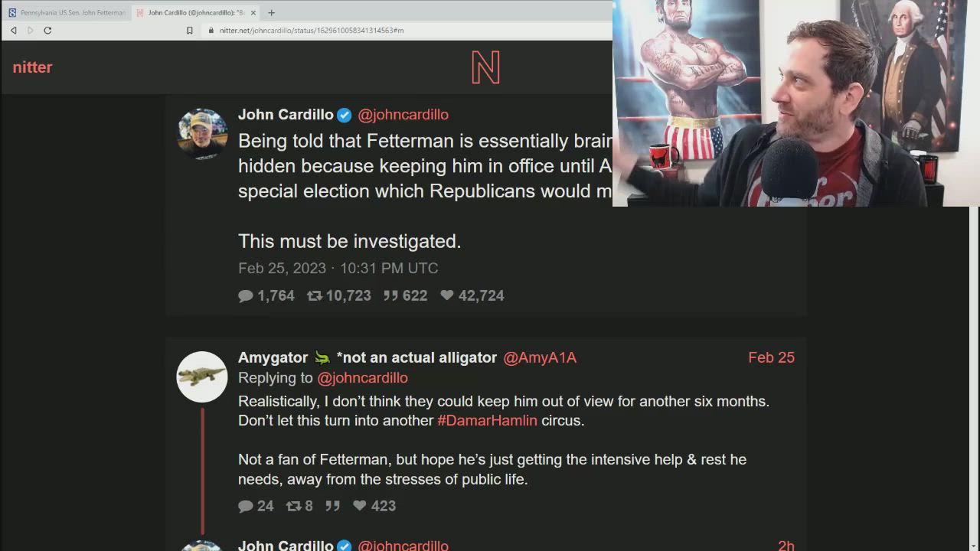Click retweet icon showing 8 on reply

[x=293, y=506]
